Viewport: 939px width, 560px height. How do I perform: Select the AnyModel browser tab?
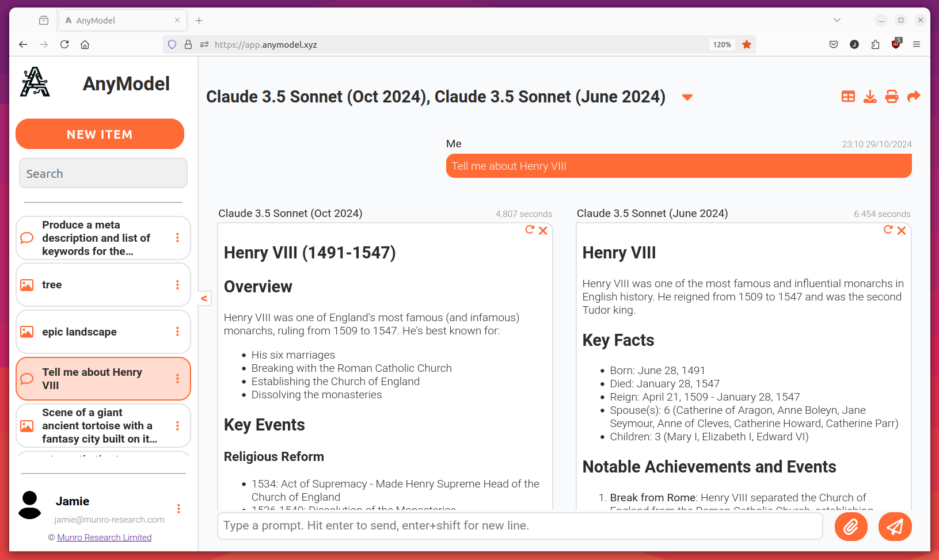pos(123,20)
